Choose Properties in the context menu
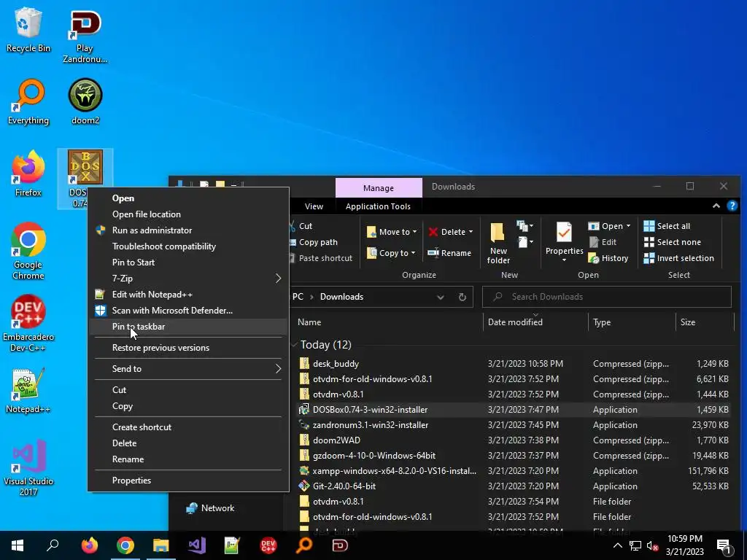This screenshot has height=560, width=747. click(x=187, y=481)
